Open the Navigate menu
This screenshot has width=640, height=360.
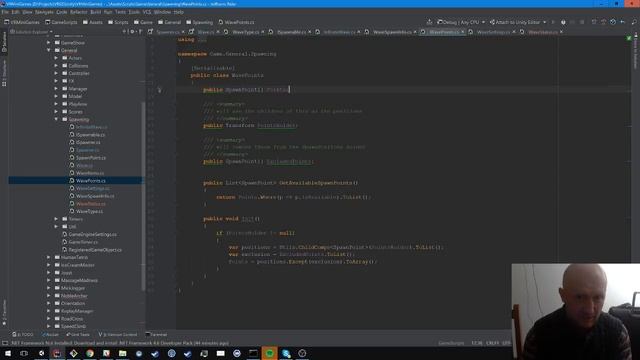point(44,12)
